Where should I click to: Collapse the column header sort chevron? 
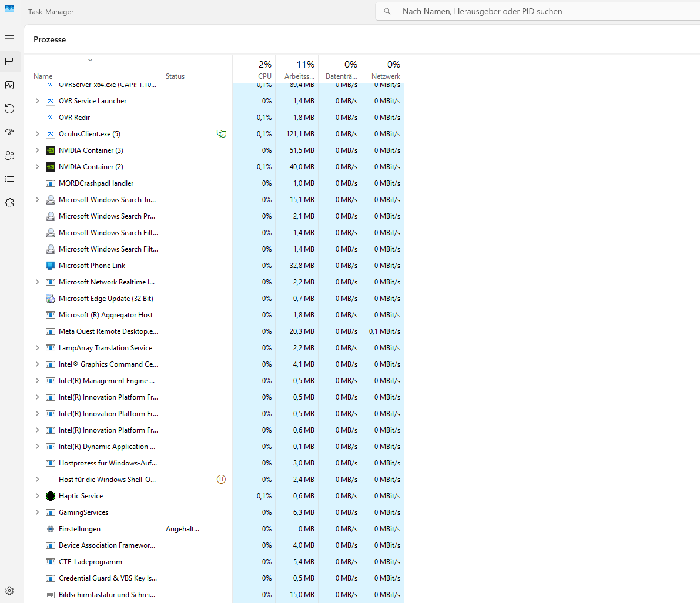coord(90,60)
